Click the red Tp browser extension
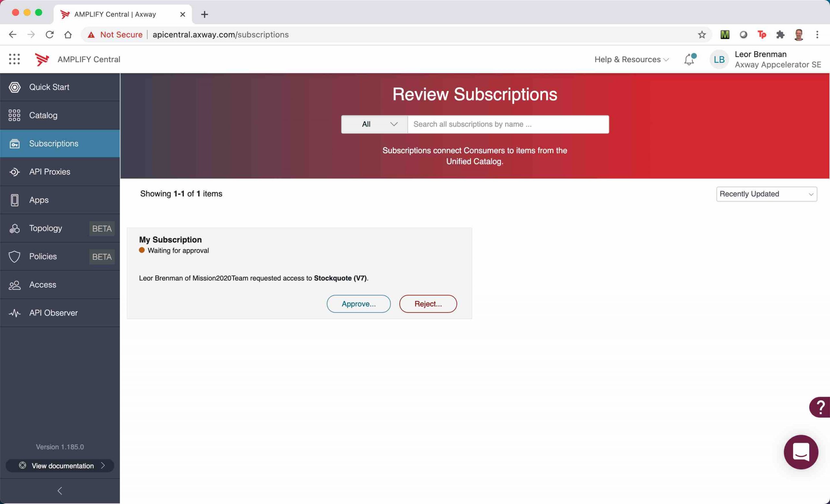The width and height of the screenshot is (830, 504). pyautogui.click(x=762, y=35)
